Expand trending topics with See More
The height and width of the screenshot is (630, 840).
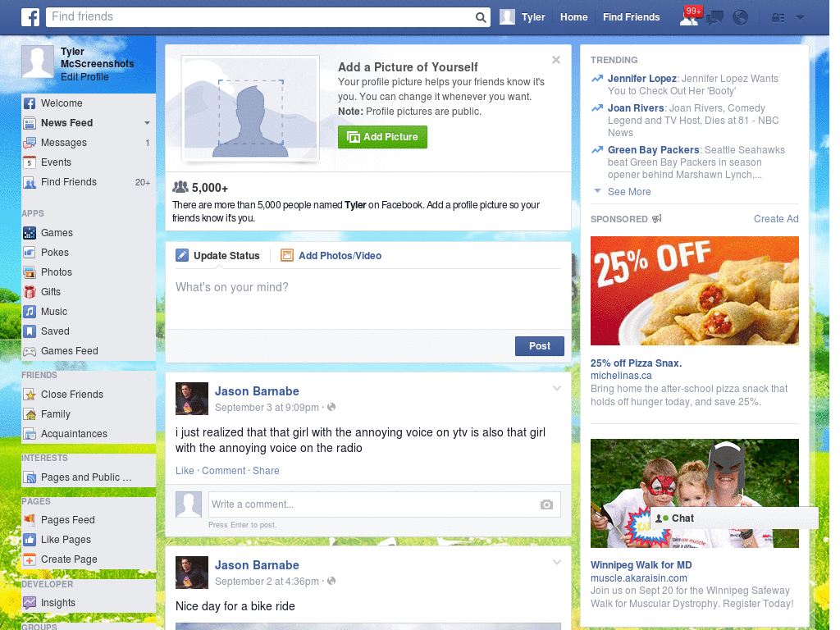coord(629,192)
